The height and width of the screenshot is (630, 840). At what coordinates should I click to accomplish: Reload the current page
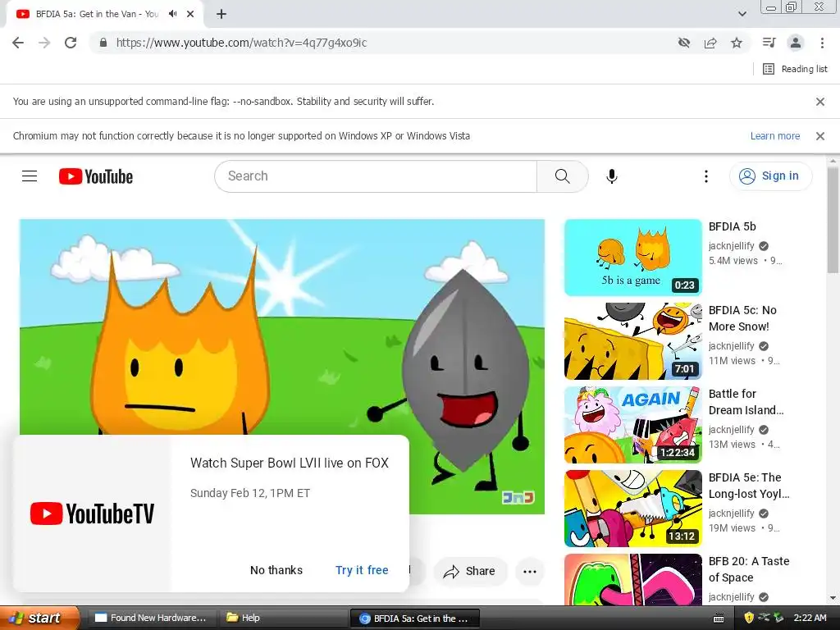coord(71,43)
